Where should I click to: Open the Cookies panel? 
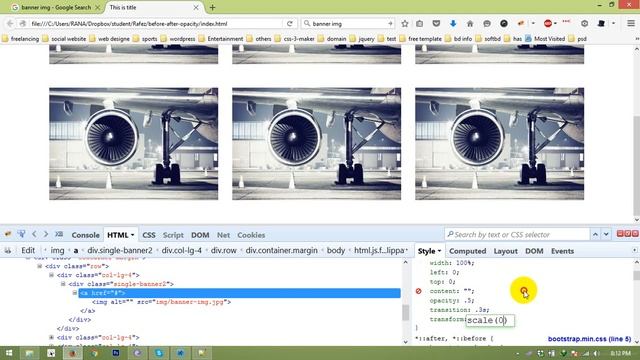tap(251, 235)
